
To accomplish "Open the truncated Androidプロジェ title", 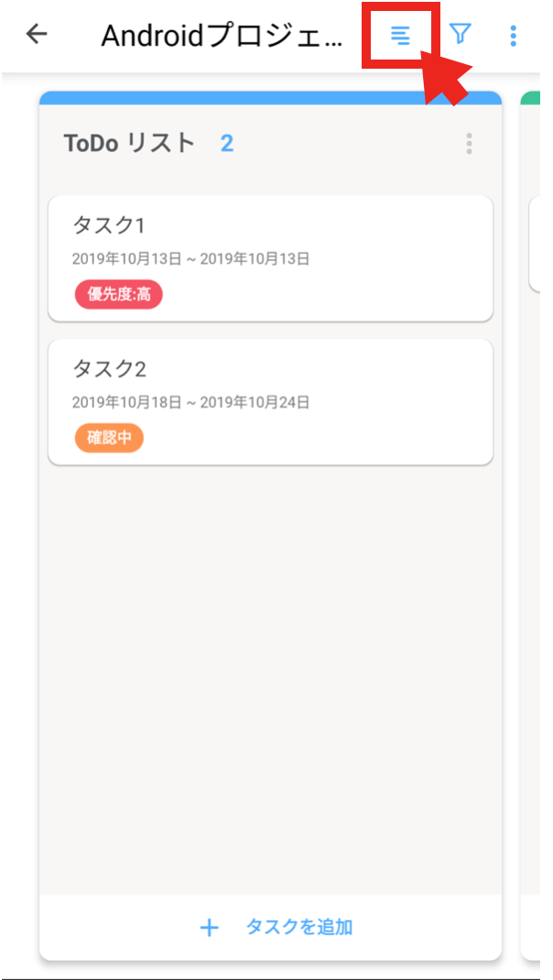I will pyautogui.click(x=220, y=35).
